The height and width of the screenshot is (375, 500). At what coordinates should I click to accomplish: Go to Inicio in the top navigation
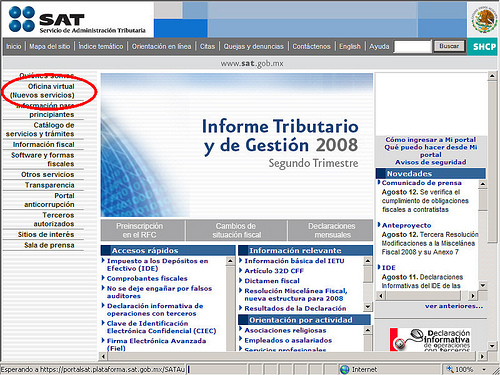(14, 46)
